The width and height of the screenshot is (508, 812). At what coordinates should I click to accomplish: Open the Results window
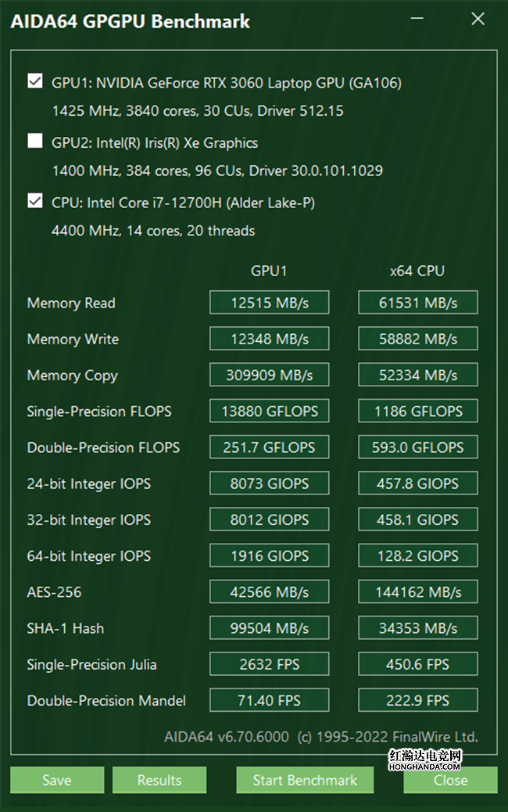[x=159, y=780]
